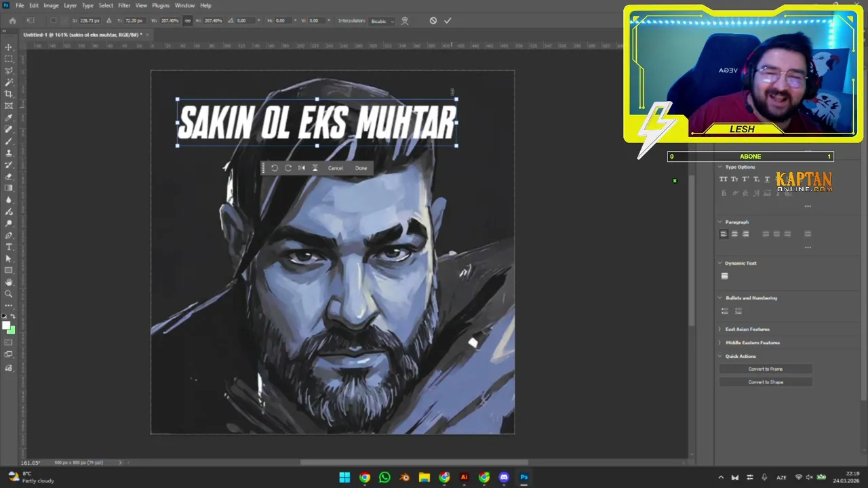
Task: Collapse the Dynamic Text section
Action: coord(720,263)
